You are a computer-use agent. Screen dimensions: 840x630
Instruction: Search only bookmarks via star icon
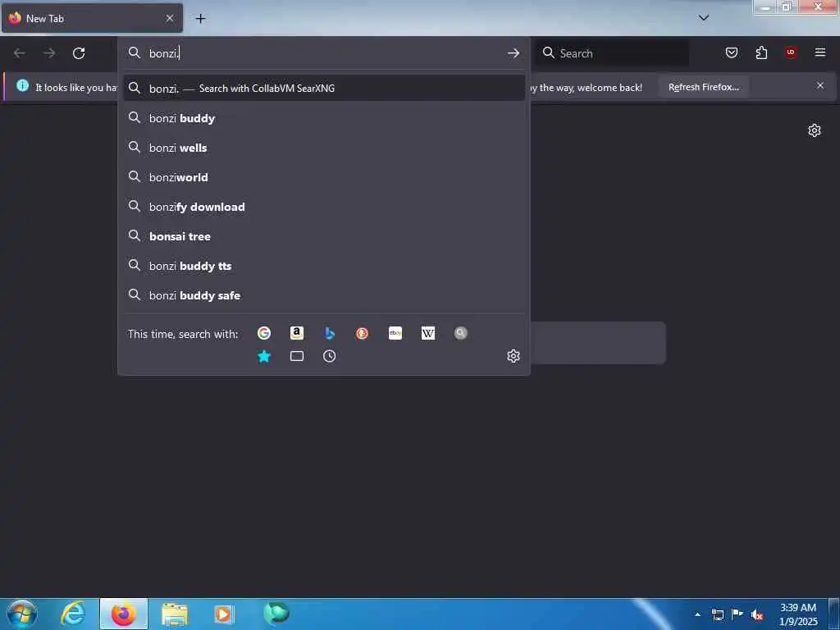(264, 356)
